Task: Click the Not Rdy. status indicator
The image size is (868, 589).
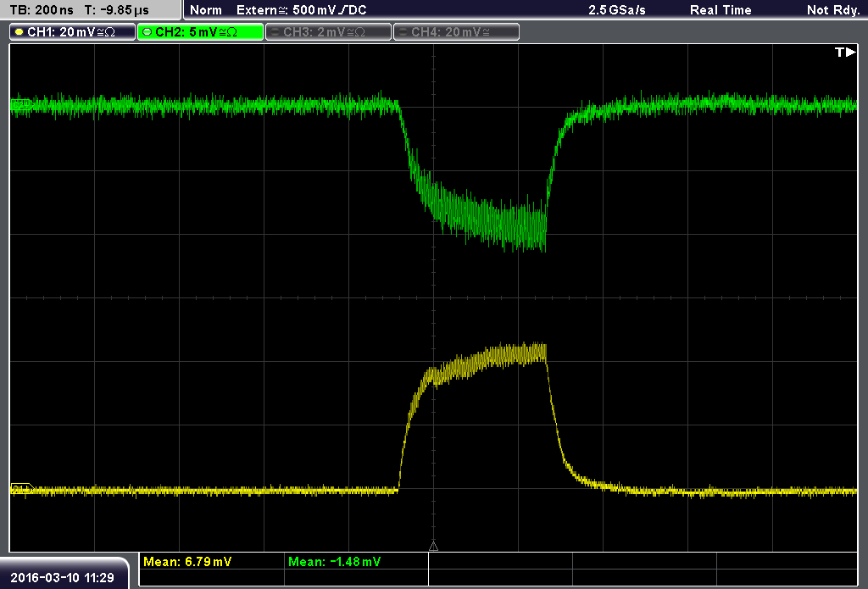Action: click(x=833, y=10)
